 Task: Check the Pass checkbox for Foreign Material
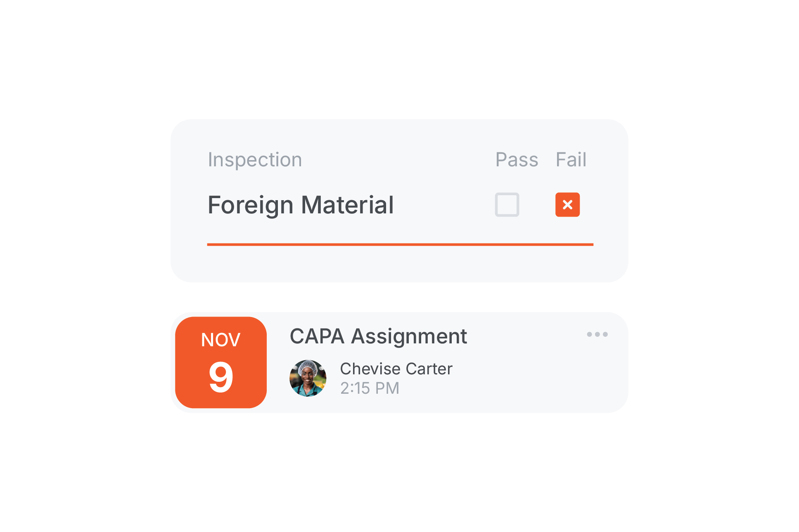[x=507, y=204]
